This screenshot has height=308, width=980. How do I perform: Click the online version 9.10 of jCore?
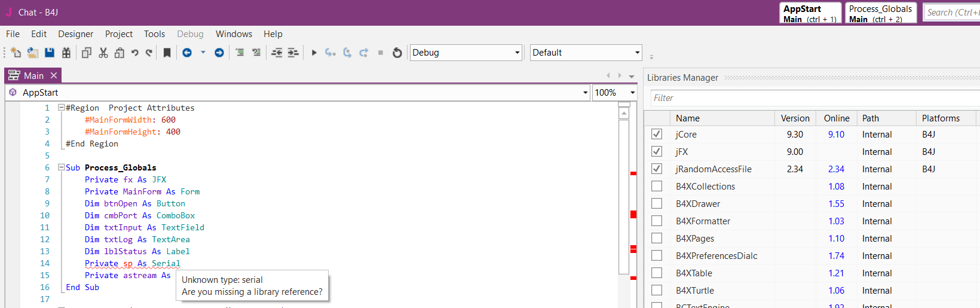coord(836,135)
